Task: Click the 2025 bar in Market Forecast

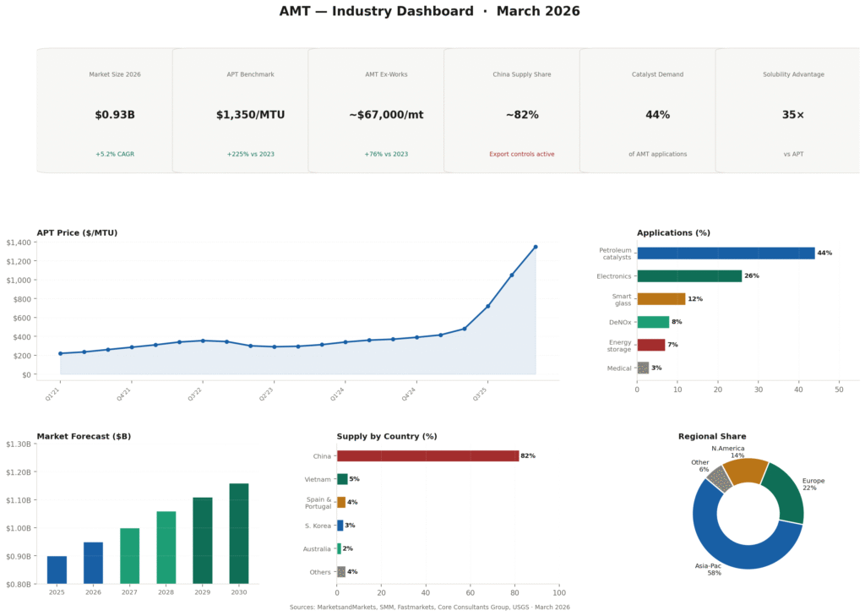Action: tap(57, 569)
